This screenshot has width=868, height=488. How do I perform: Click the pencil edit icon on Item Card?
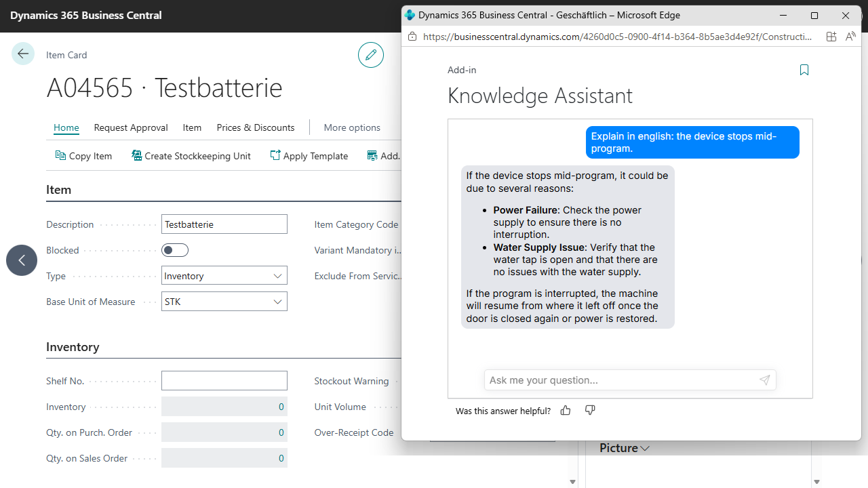pos(371,55)
